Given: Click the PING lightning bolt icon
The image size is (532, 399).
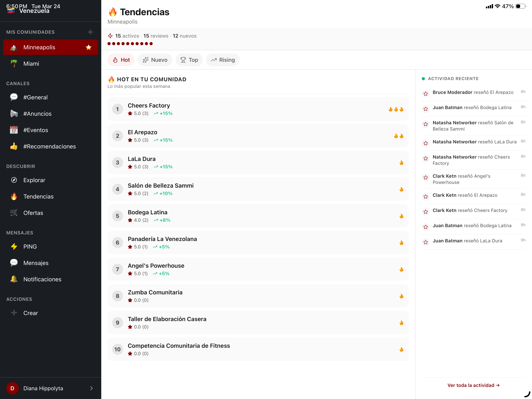Looking at the screenshot, I should (x=14, y=246).
